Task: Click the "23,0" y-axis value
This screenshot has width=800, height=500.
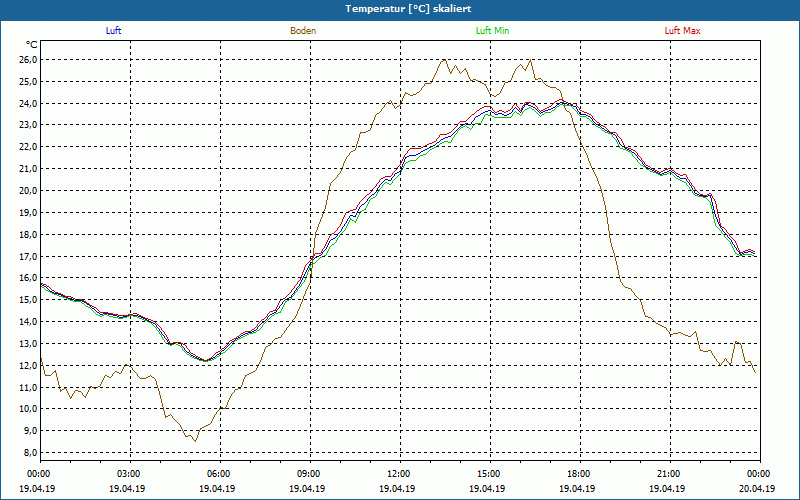Action: click(29, 125)
